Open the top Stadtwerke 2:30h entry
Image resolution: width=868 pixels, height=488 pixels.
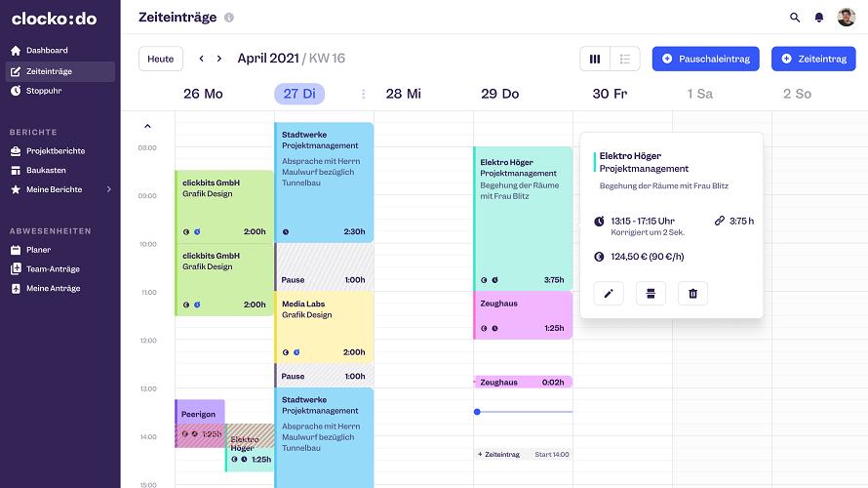point(325,183)
